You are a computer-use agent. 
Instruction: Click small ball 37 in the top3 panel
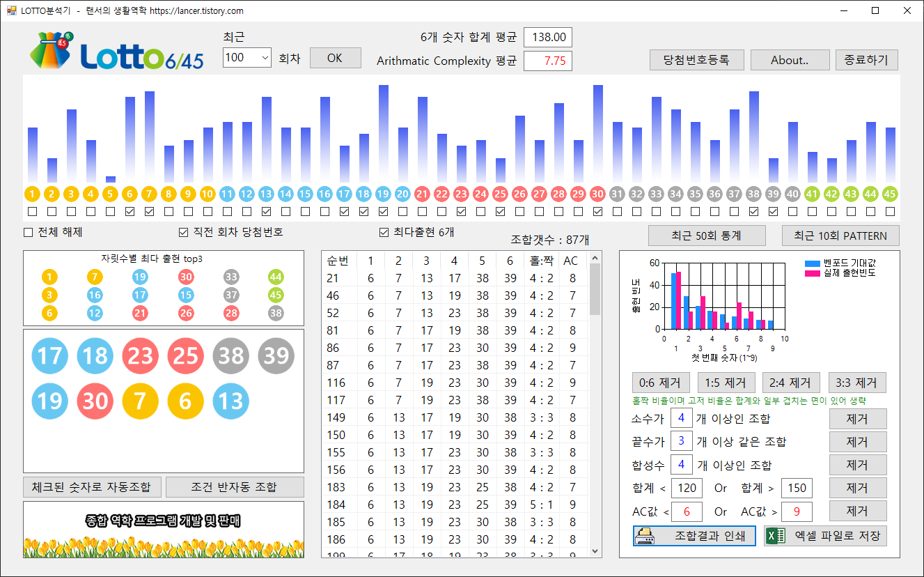(x=231, y=295)
